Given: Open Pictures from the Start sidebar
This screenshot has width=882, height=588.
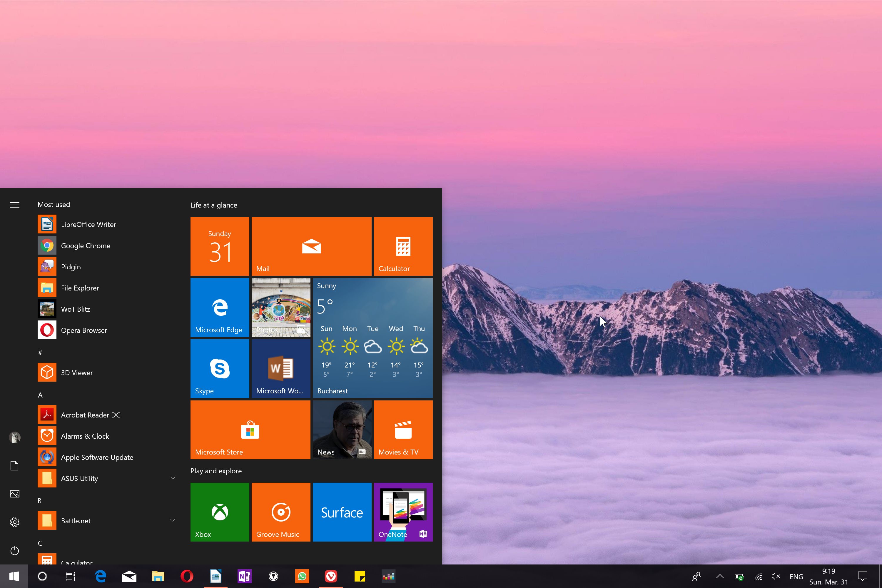Looking at the screenshot, I should (x=15, y=494).
